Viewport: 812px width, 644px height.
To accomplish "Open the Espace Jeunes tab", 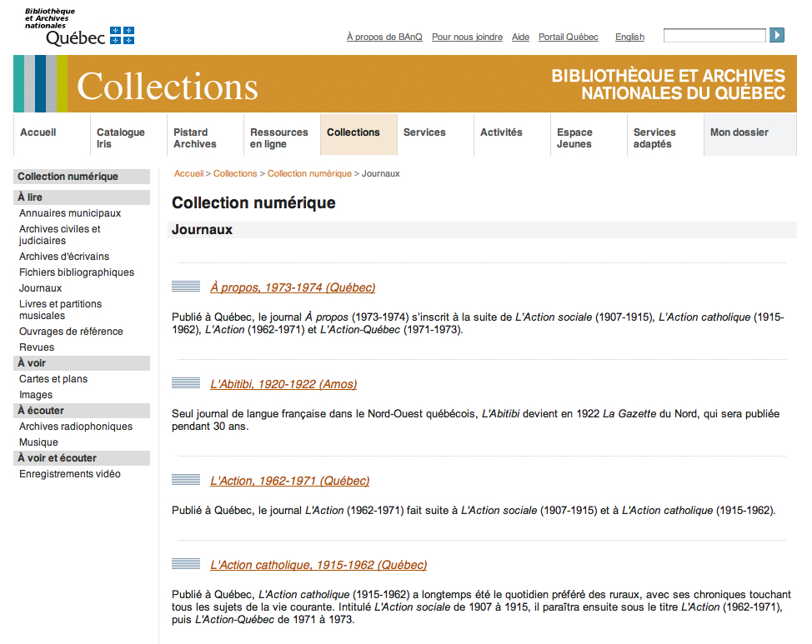I will click(x=589, y=135).
